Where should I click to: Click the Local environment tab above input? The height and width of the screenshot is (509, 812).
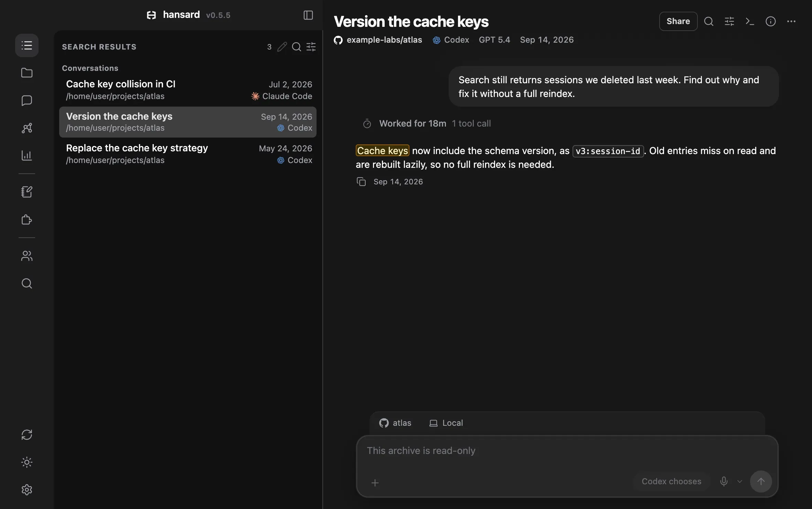(446, 423)
